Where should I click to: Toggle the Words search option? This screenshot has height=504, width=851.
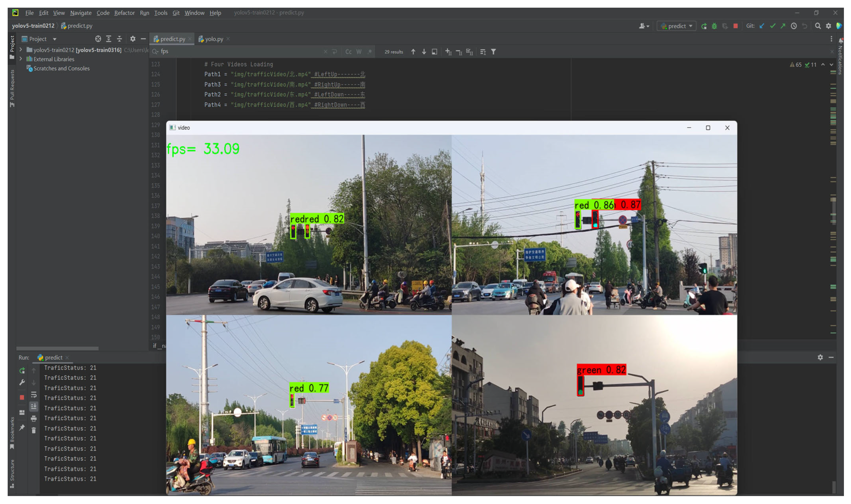coord(359,52)
